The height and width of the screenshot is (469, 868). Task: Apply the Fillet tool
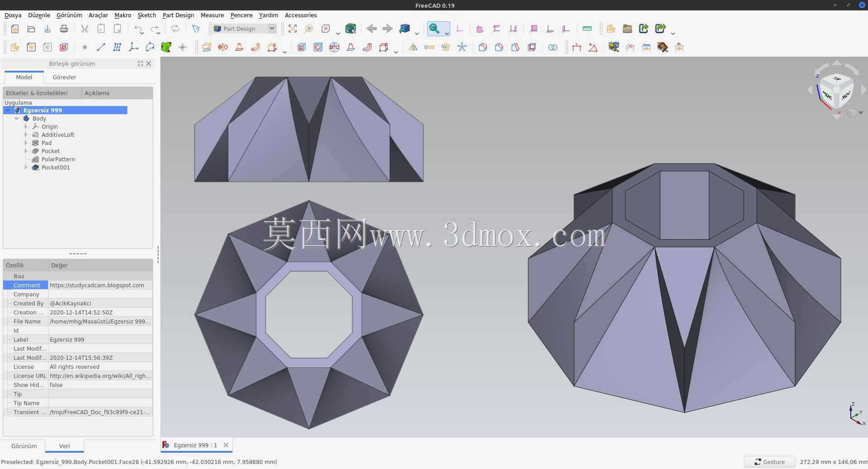click(483, 47)
